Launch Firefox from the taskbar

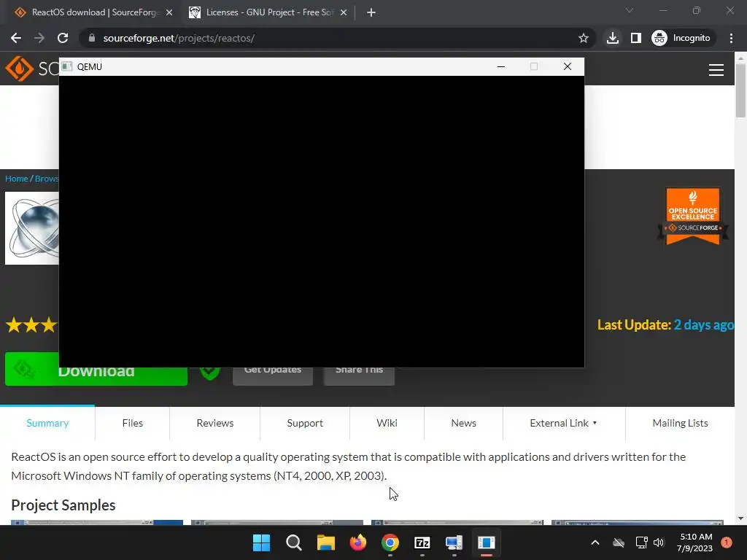click(x=357, y=542)
